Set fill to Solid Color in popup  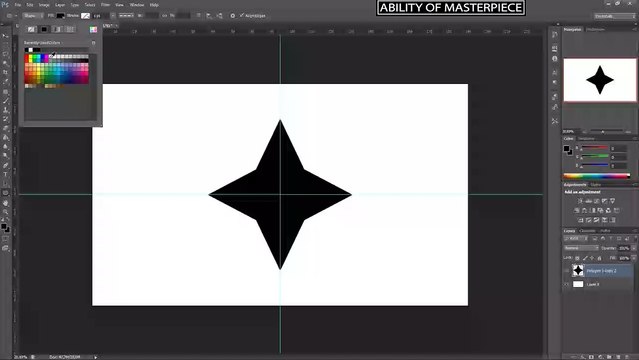tap(44, 29)
